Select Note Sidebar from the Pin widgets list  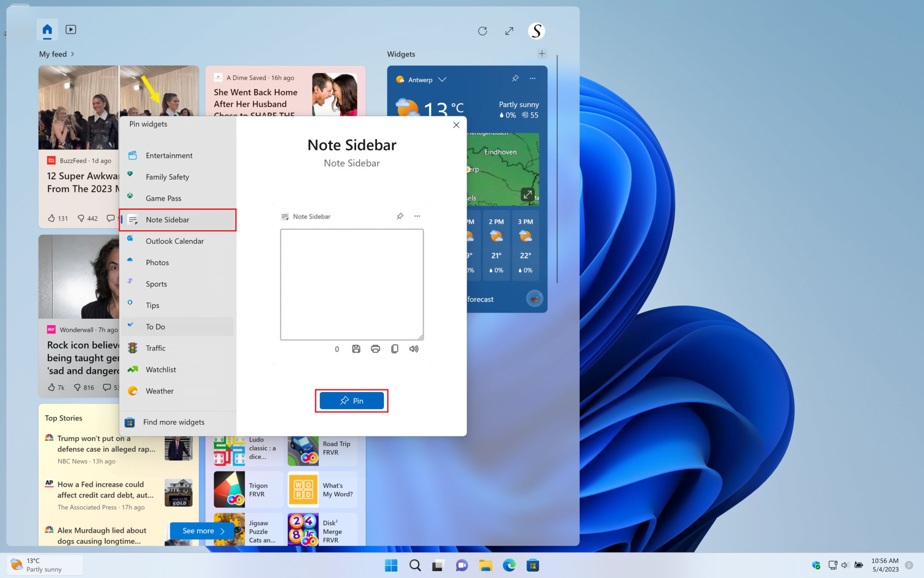click(167, 219)
